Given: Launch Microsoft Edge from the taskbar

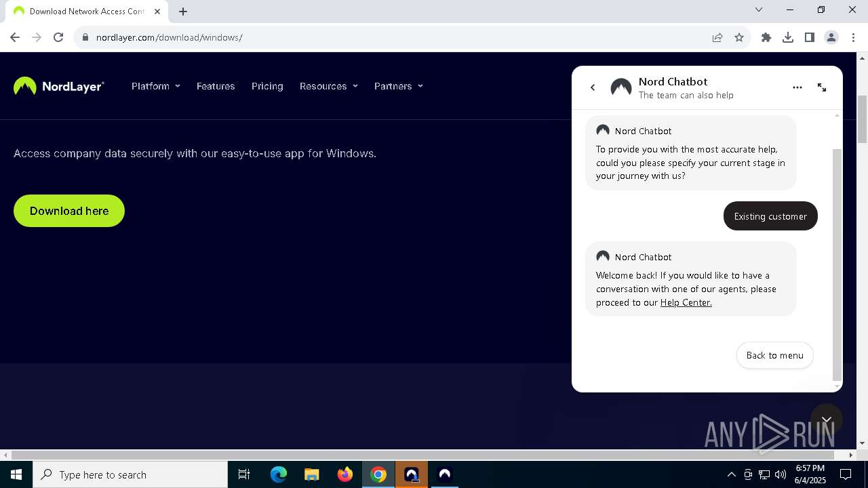Looking at the screenshot, I should 279,474.
